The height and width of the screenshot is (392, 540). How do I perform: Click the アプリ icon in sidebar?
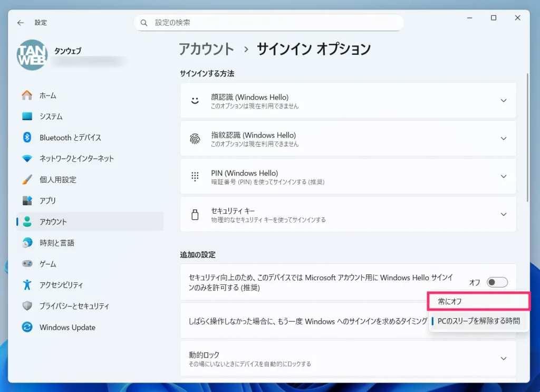[27, 200]
